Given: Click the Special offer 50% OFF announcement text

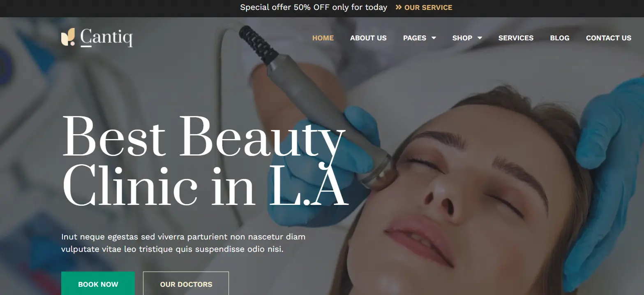Looking at the screenshot, I should 314,7.
